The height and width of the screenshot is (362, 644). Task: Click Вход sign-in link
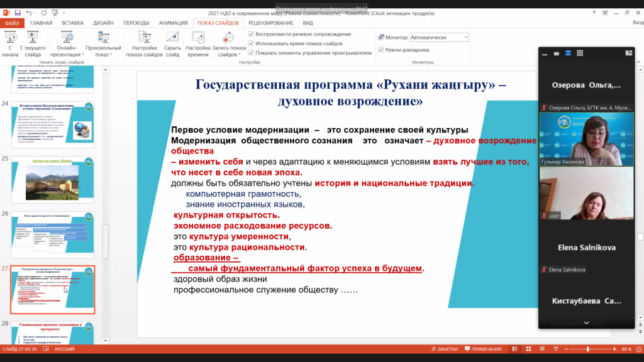(638, 23)
